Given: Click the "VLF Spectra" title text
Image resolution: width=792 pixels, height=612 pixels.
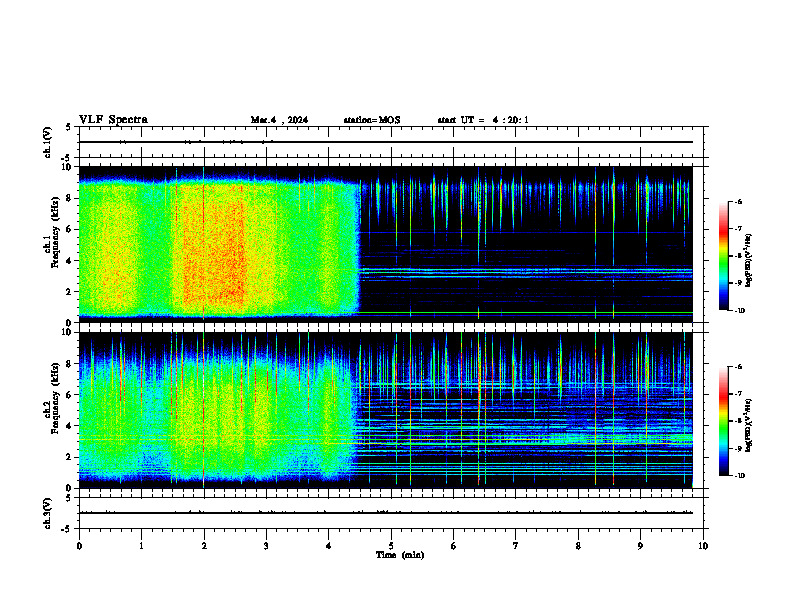Looking at the screenshot, I should (x=113, y=120).
